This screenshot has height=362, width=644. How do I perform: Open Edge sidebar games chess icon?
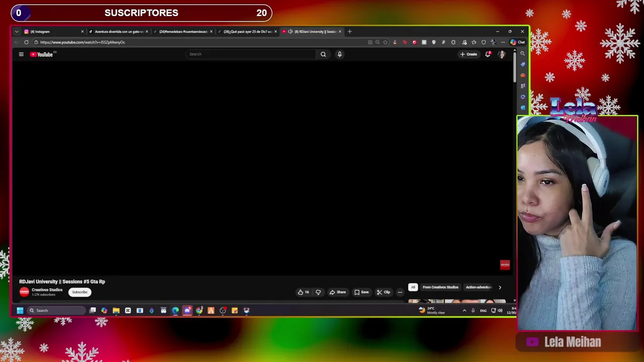[523, 86]
